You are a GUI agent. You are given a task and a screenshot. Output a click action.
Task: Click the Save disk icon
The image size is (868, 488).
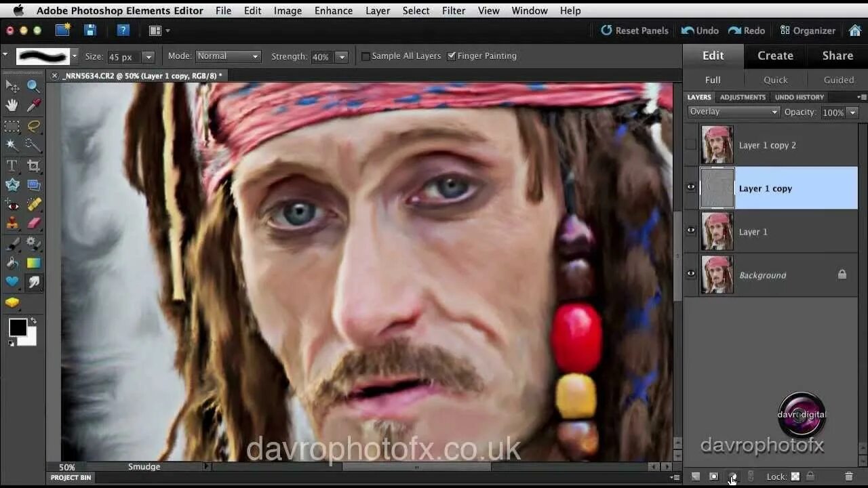[x=90, y=30]
